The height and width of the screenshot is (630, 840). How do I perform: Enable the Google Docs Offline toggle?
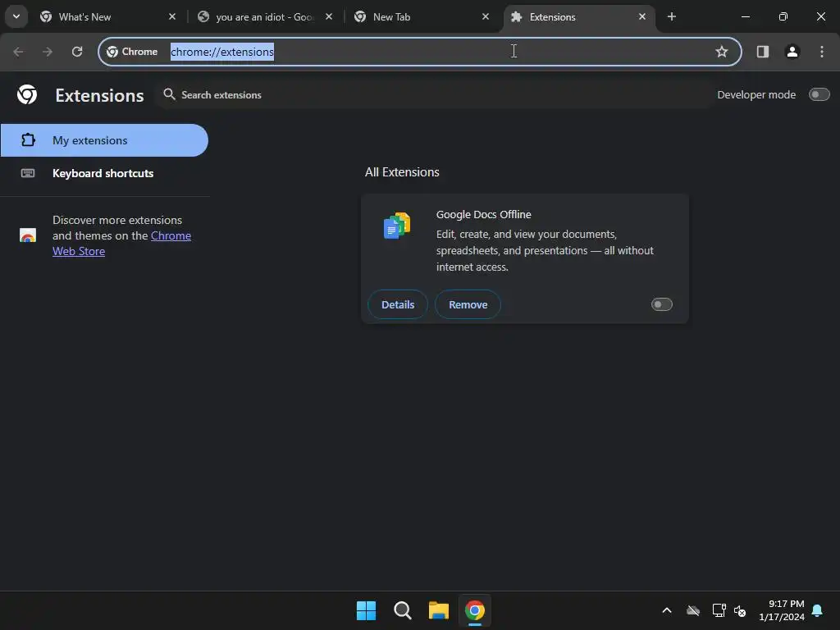(x=662, y=304)
